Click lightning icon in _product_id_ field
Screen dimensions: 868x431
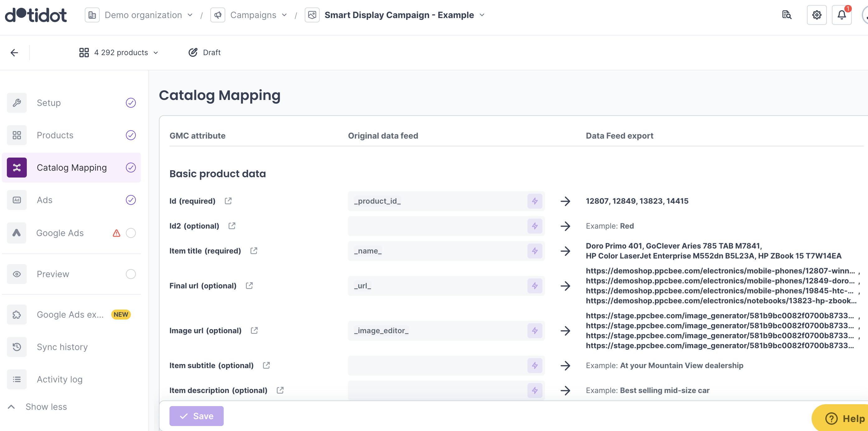click(x=534, y=201)
